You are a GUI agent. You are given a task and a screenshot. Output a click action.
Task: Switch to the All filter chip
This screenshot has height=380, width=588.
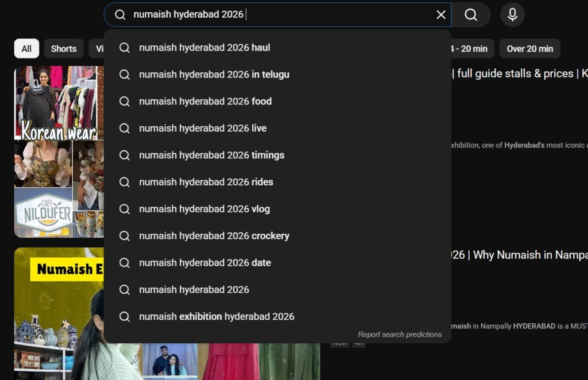pos(26,49)
